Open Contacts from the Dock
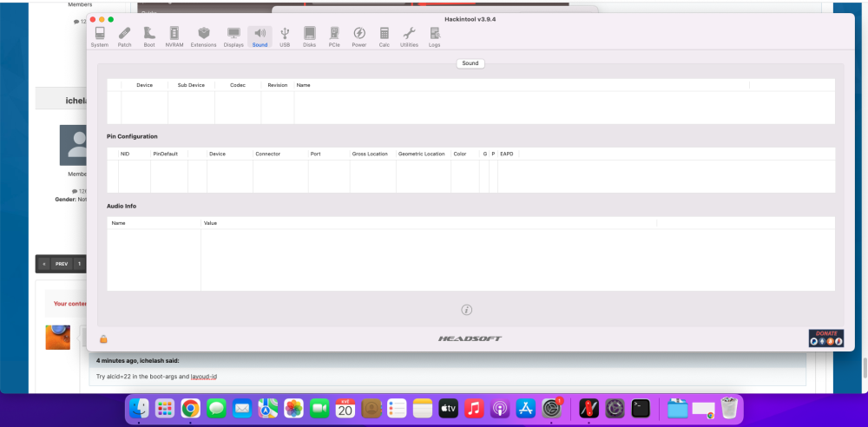Image resolution: width=868 pixels, height=427 pixels. click(x=372, y=409)
